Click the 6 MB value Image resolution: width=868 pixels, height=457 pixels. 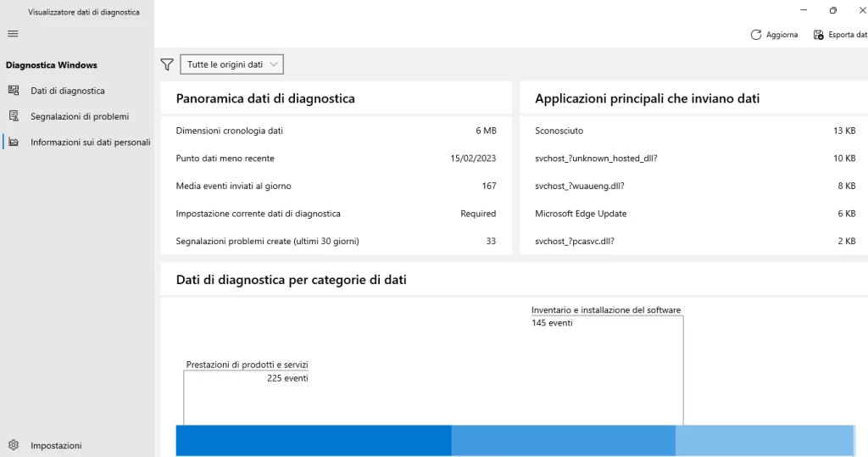486,131
